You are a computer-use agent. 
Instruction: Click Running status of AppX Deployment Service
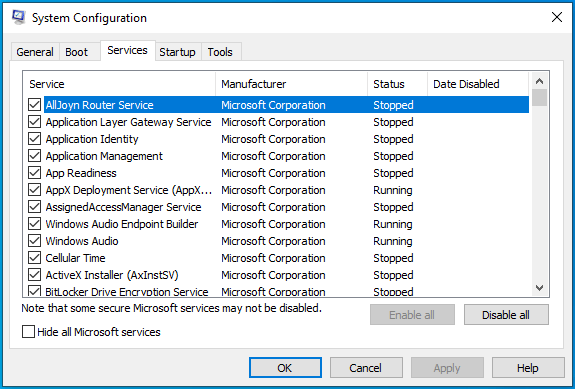click(393, 190)
